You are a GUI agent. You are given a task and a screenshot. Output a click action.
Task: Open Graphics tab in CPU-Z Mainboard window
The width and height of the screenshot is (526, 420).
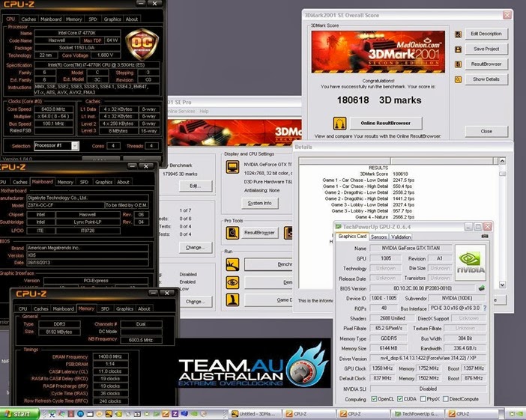coord(103,182)
